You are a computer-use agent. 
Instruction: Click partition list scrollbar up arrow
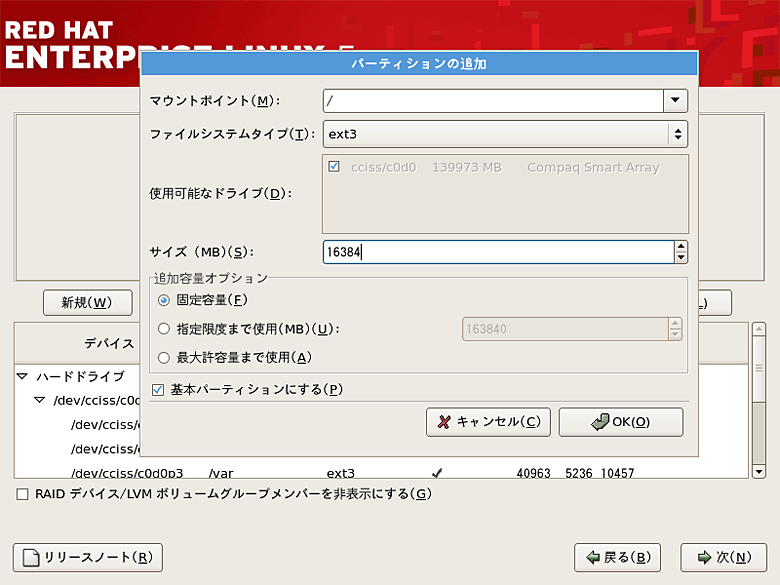tap(759, 329)
